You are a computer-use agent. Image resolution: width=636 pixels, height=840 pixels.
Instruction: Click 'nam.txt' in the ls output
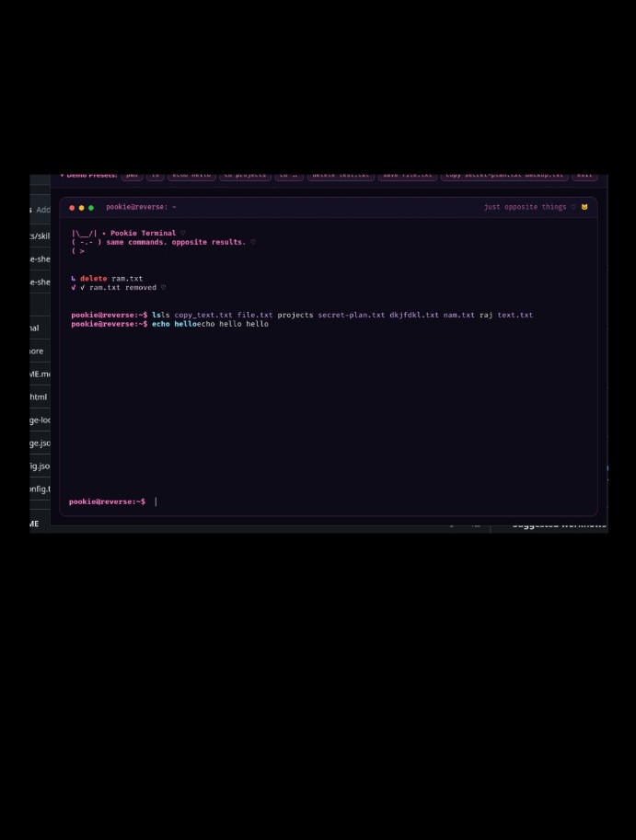(x=458, y=315)
